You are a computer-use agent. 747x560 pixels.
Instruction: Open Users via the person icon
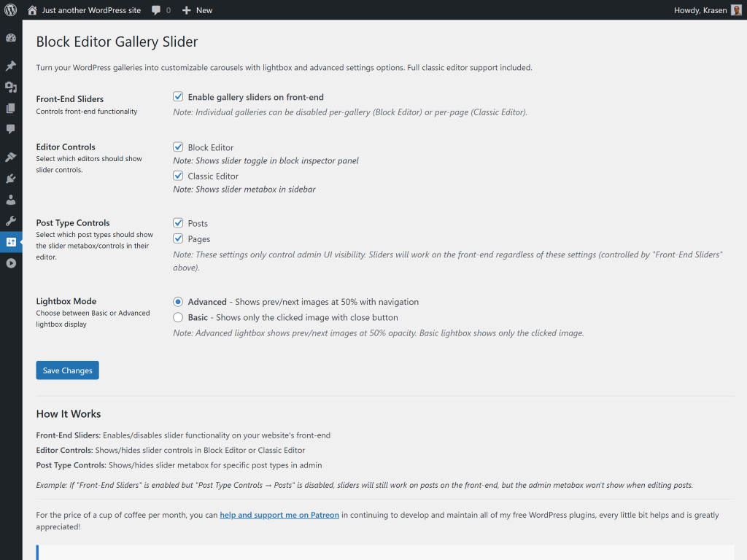[x=11, y=199]
